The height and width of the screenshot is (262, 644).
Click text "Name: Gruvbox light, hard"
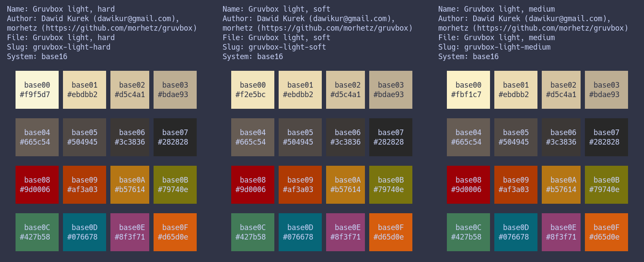pos(61,9)
